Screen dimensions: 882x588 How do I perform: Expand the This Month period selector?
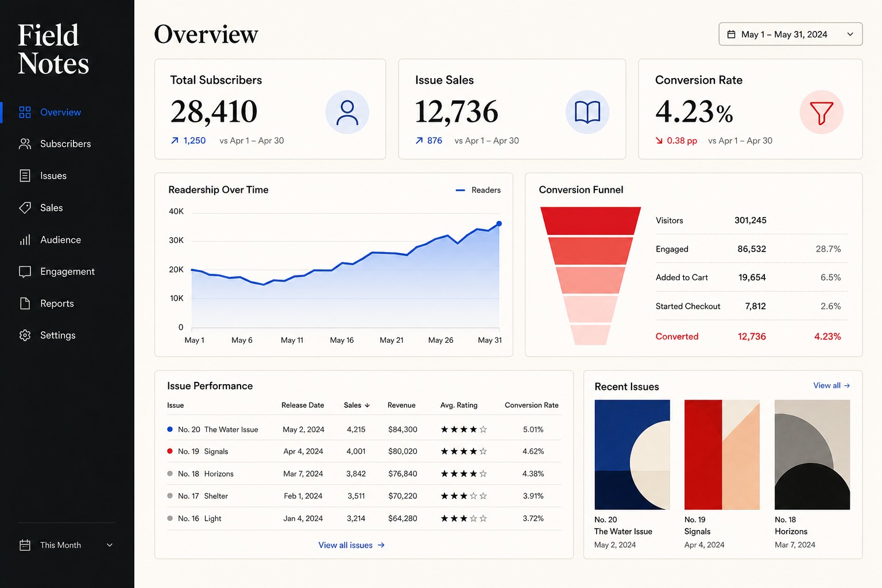(x=67, y=545)
